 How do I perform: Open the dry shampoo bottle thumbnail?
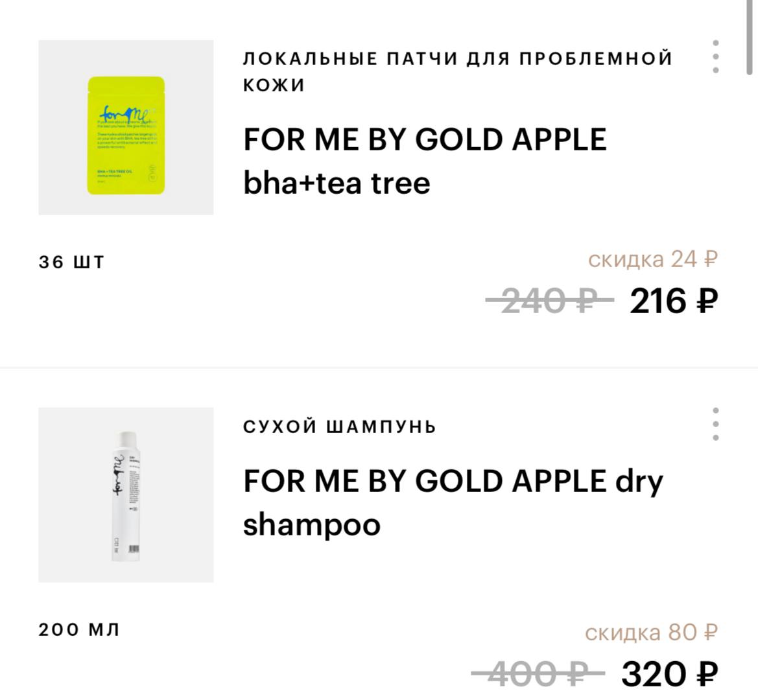tap(126, 495)
